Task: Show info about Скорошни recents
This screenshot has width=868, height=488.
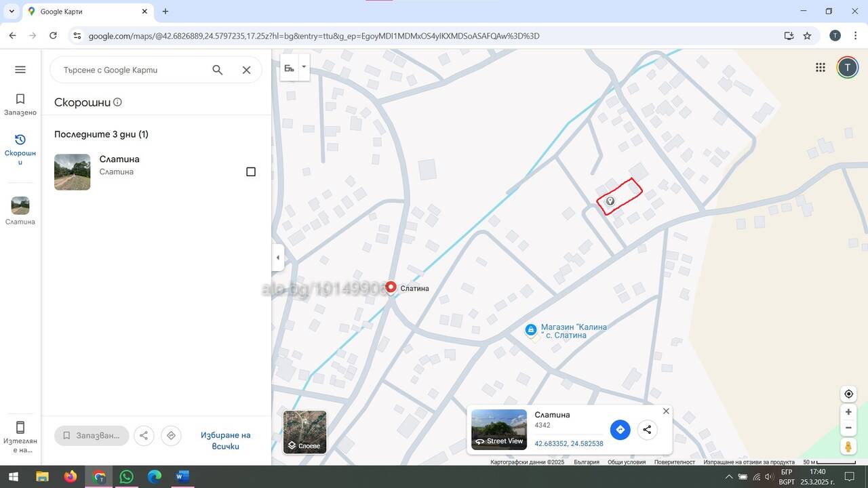Action: 117,102
